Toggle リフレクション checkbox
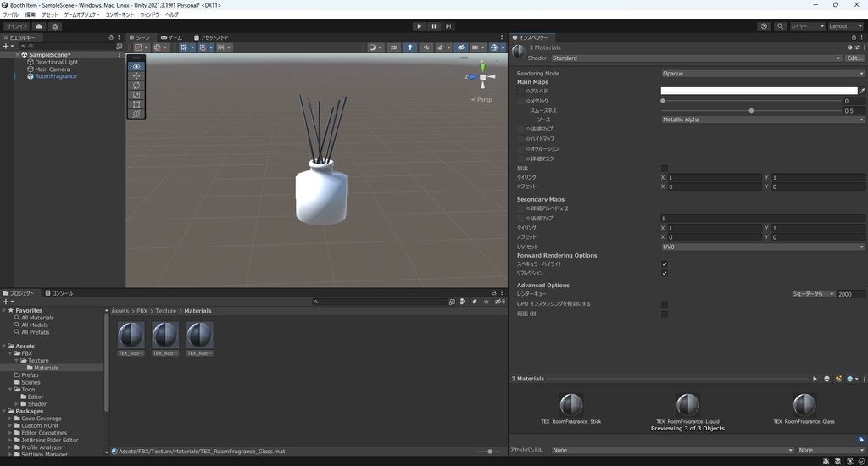The image size is (868, 466). click(x=665, y=273)
